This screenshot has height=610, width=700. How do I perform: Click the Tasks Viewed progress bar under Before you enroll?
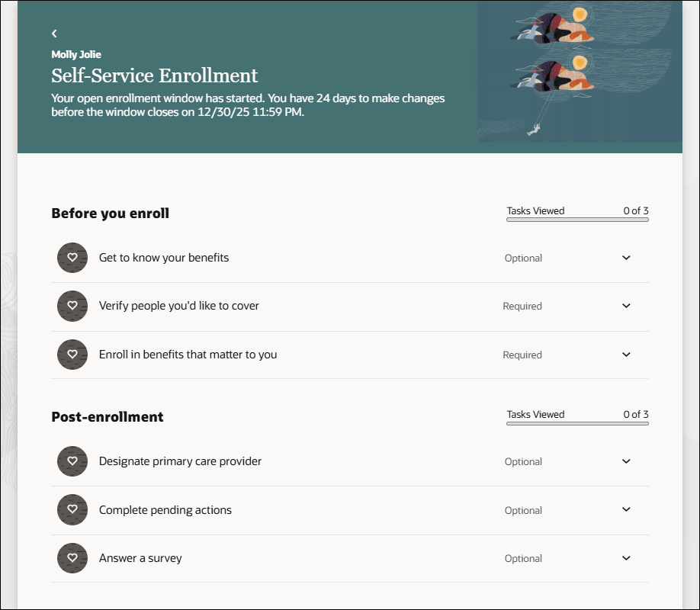[x=576, y=219]
